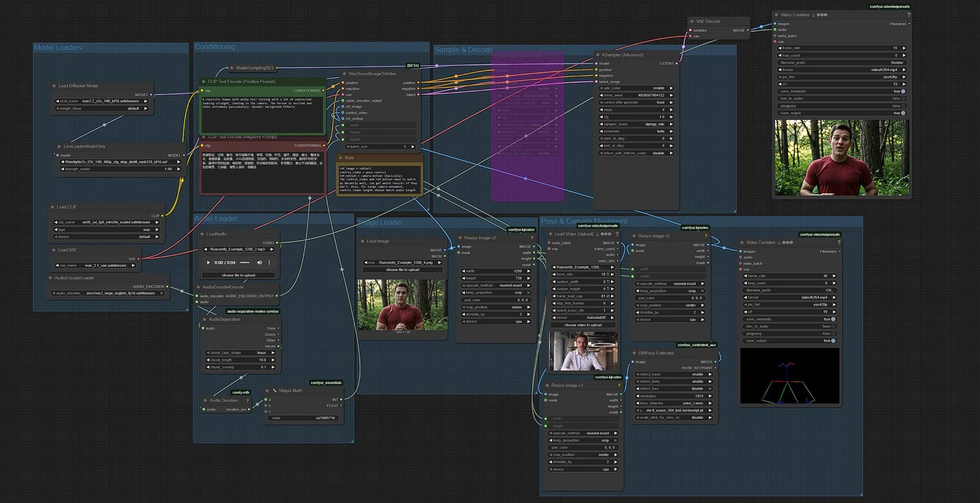The height and width of the screenshot is (503, 980).
Task: Open vae_name dropdown showing wan_2.1_vae.safetensors
Action: click(x=95, y=265)
